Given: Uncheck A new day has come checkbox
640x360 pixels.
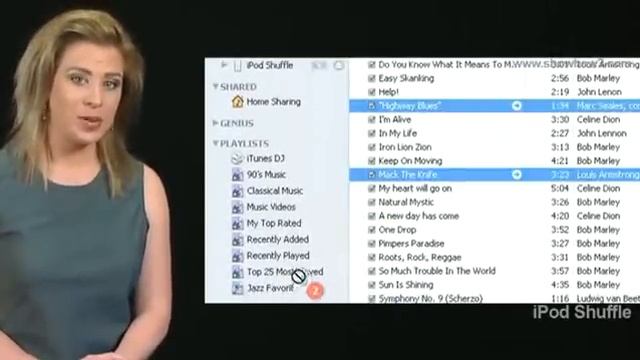Looking at the screenshot, I should [371, 216].
